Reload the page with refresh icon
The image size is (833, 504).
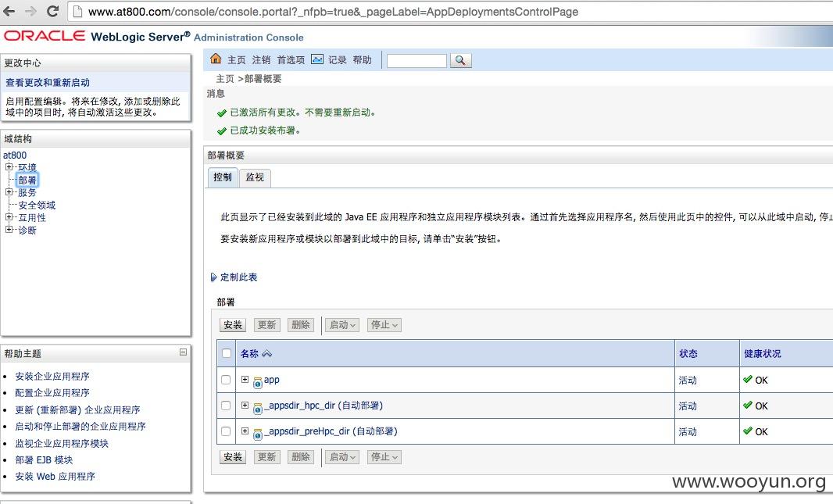pyautogui.click(x=52, y=11)
